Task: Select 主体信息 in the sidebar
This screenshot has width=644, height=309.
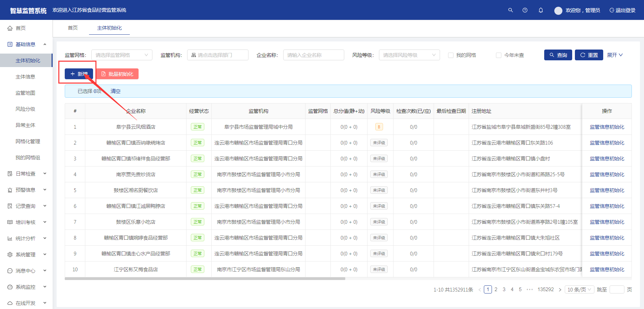Action: click(x=25, y=77)
